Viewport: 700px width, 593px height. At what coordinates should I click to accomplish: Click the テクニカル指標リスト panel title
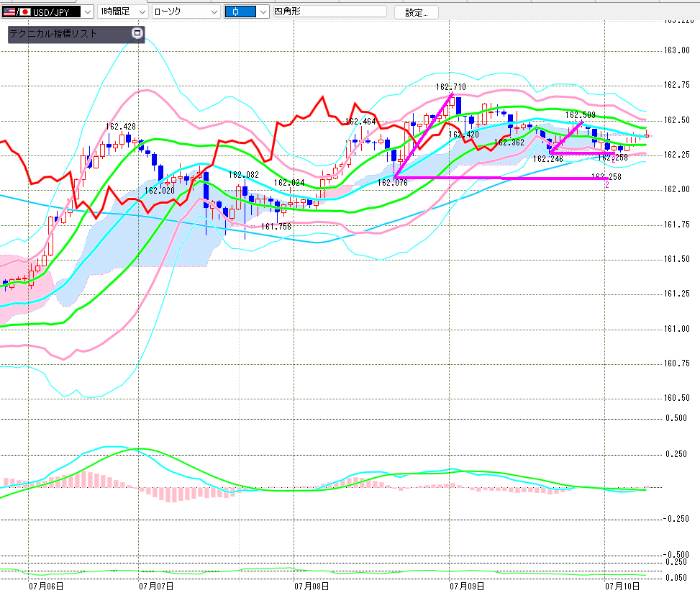pos(53,34)
